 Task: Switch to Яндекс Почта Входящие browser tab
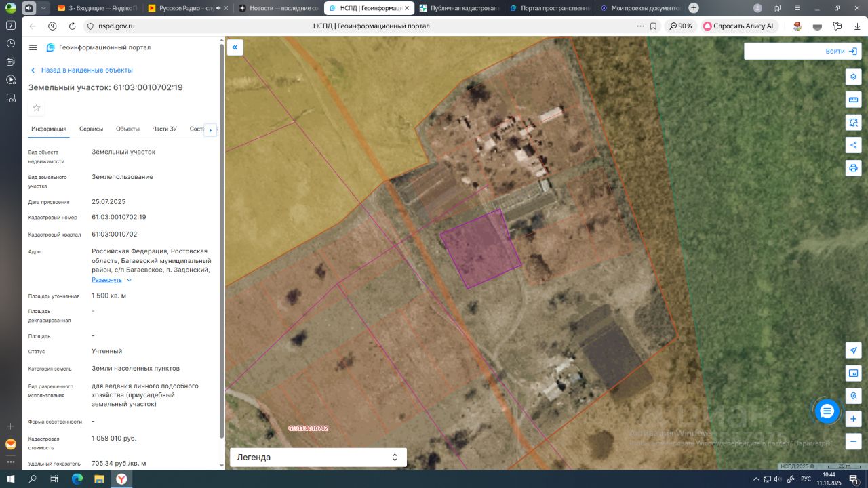click(x=97, y=8)
